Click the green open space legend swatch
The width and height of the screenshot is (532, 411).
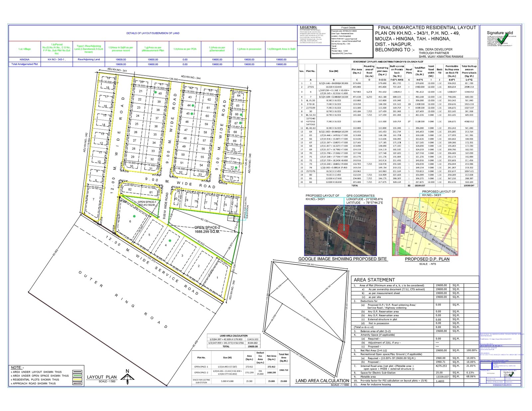[x=77, y=376]
